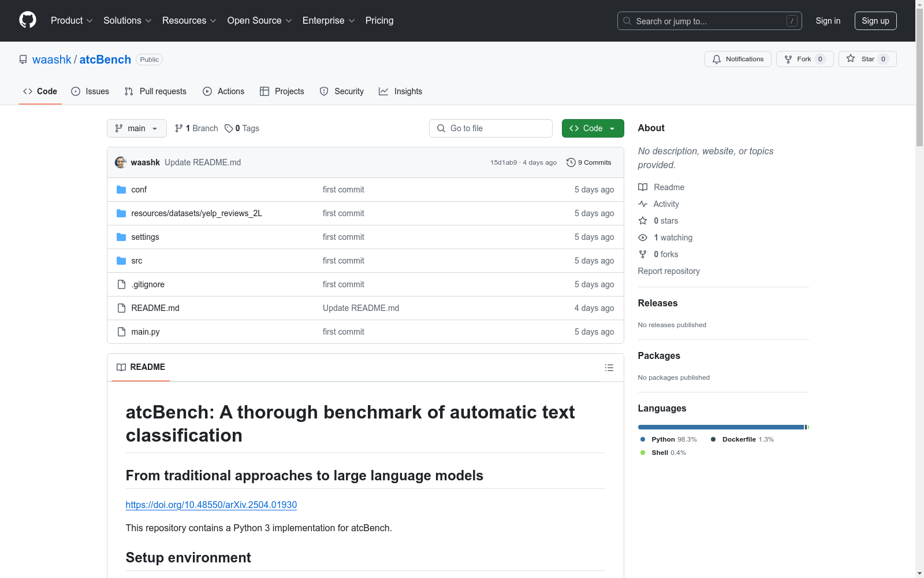Click the Sign in link
The width and height of the screenshot is (924, 578).
pyautogui.click(x=828, y=21)
